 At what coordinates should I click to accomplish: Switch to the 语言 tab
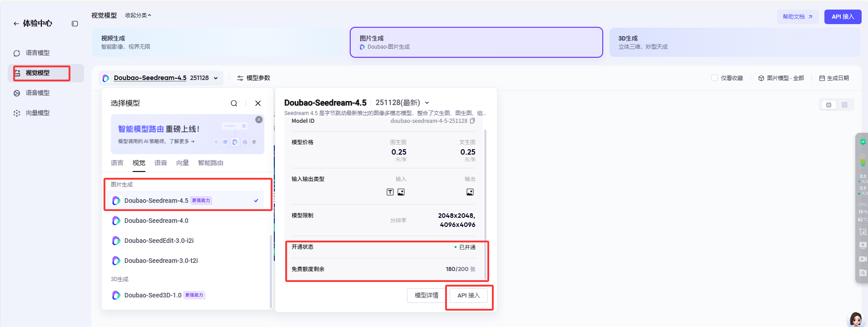pos(117,163)
